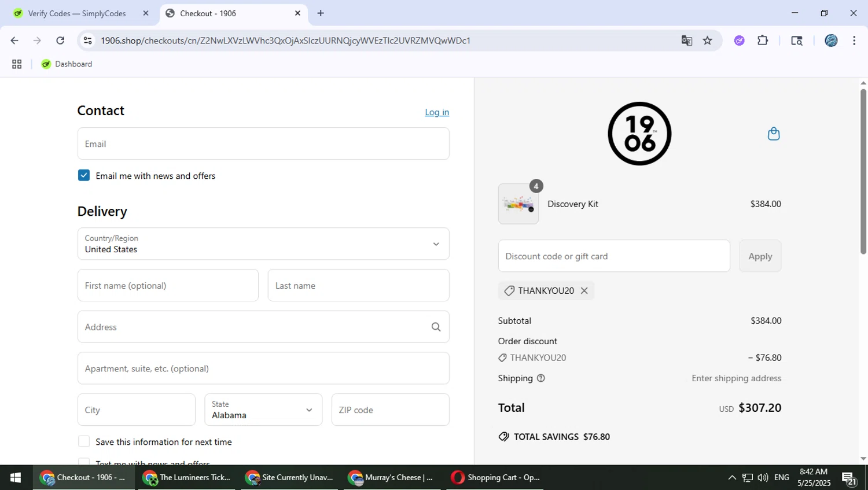Check Save this information for next time
The width and height of the screenshot is (868, 490).
[x=84, y=441]
